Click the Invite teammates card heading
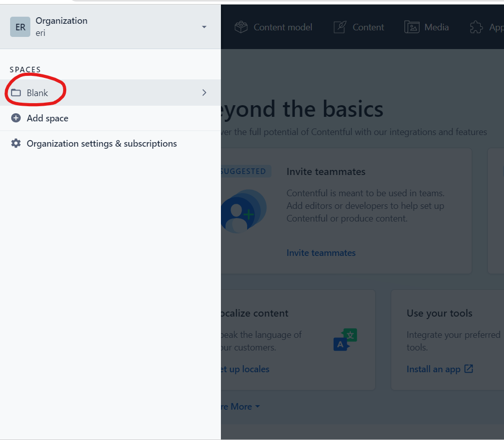 tap(326, 172)
